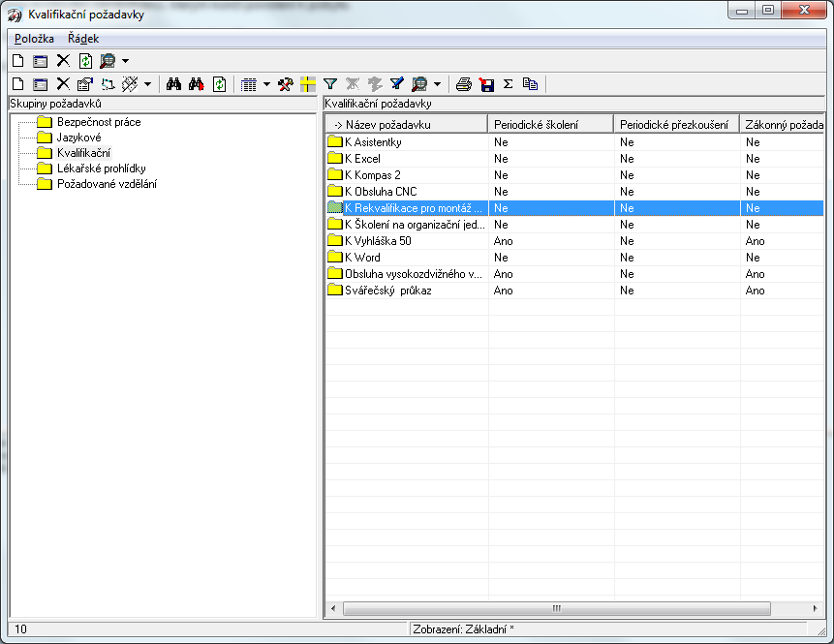Click binoculars with red arrow find-next icon
834x644 pixels.
click(197, 84)
